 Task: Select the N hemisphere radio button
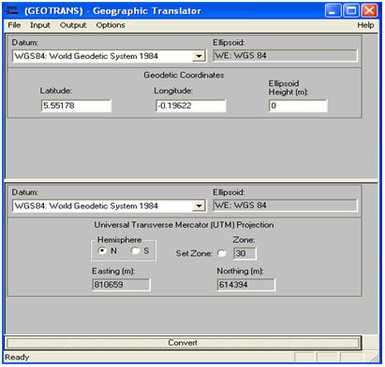pos(102,250)
